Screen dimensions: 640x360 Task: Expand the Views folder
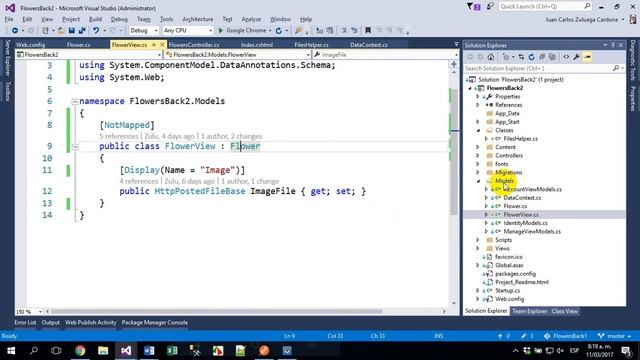coord(478,248)
